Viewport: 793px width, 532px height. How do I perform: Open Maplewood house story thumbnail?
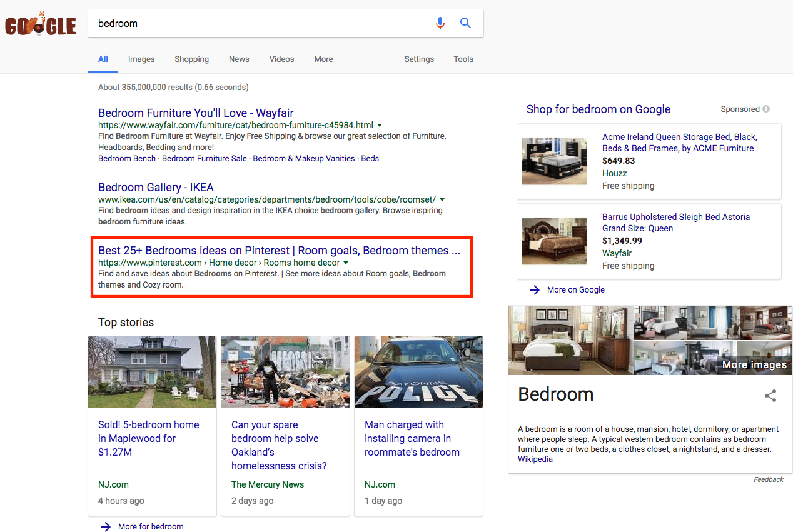(152, 372)
